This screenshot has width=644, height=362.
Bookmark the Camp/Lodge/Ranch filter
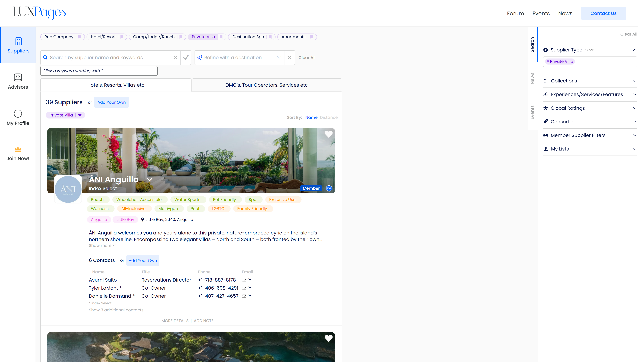coord(181,37)
